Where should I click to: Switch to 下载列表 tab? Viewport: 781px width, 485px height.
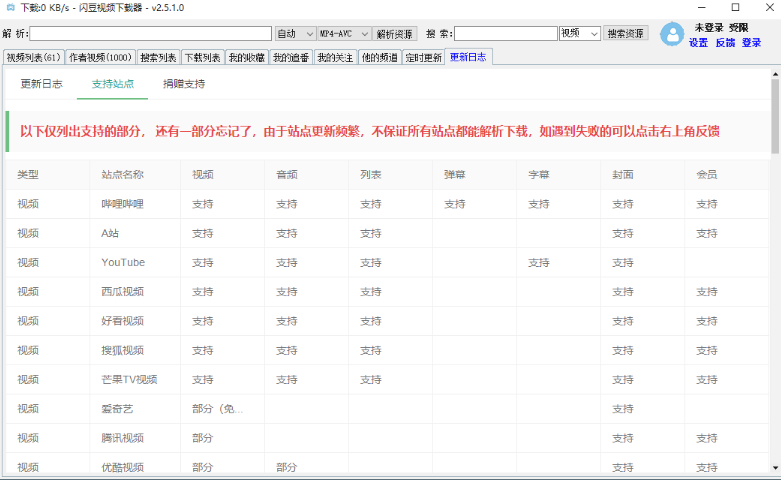[x=202, y=58]
